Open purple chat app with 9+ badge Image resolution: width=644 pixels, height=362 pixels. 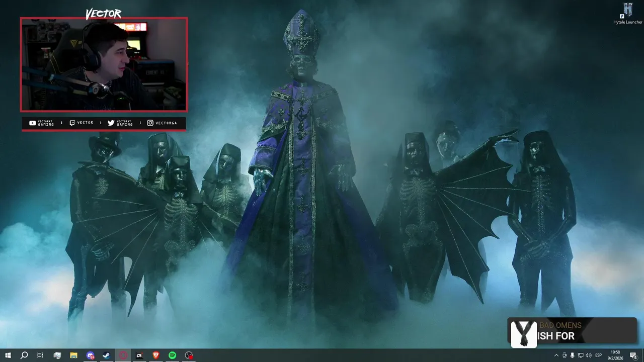click(90, 355)
